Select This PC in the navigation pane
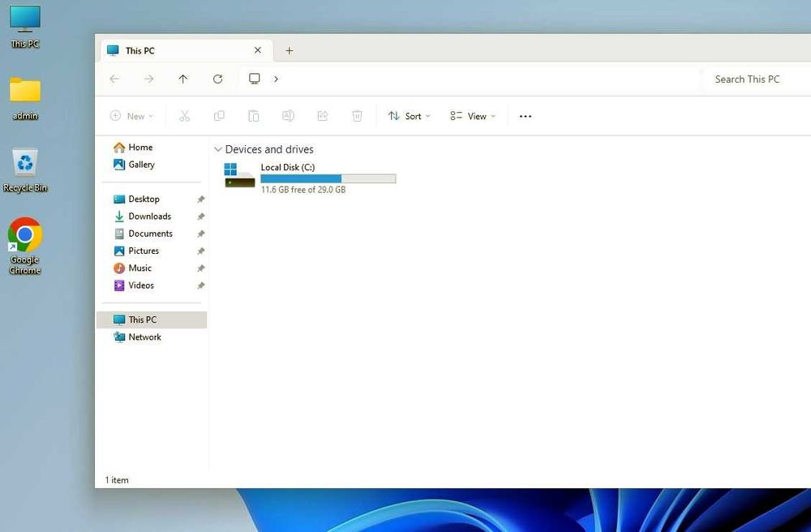The width and height of the screenshot is (811, 532). 152,320
